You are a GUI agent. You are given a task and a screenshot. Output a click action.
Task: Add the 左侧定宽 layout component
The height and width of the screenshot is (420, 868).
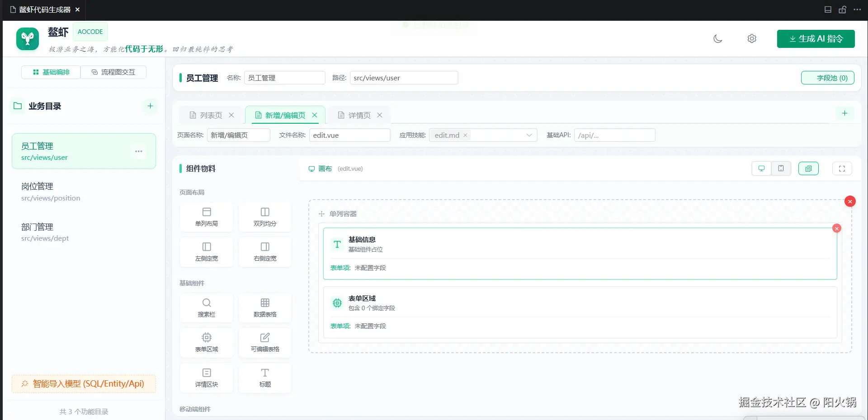207,252
